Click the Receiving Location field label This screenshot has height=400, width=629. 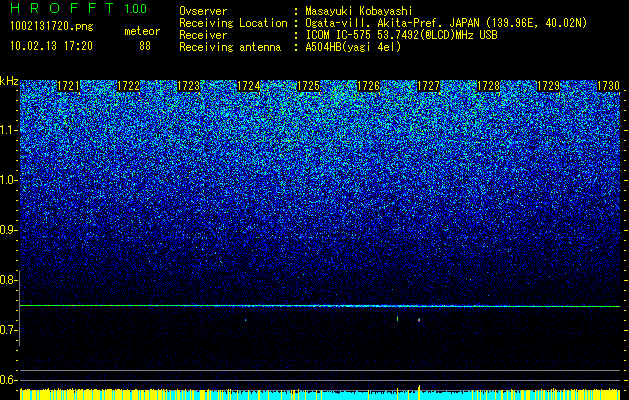coord(233,23)
